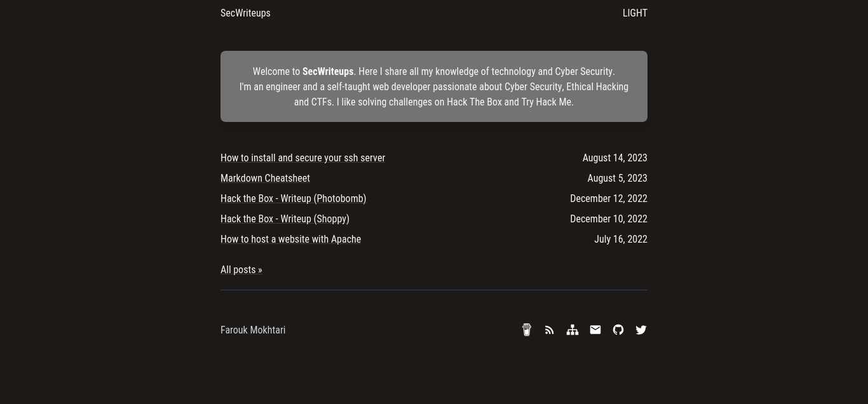Click the welcome banner text box
The height and width of the screenshot is (404, 868).
click(434, 86)
